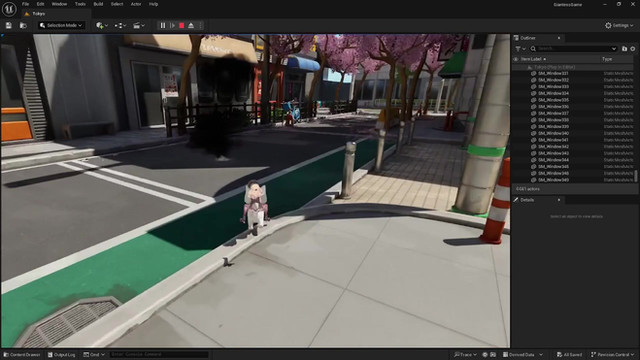Pause the play-in-editor simulation
640x360 pixels.
coord(163,25)
